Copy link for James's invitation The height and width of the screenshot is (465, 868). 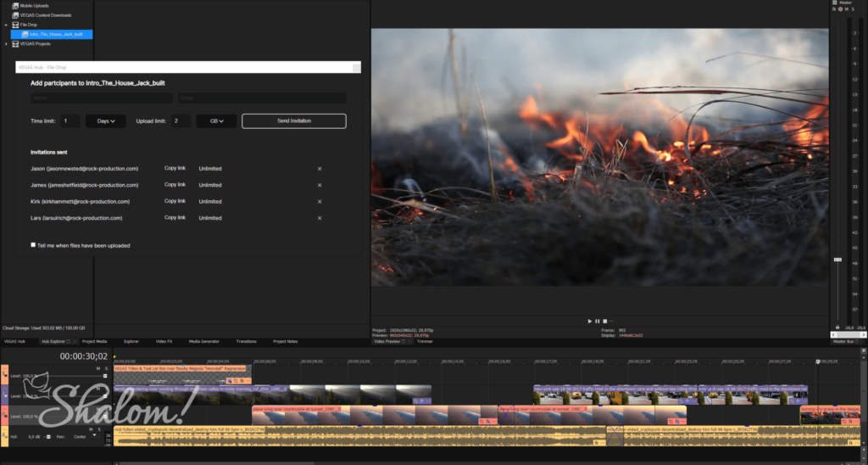175,185
